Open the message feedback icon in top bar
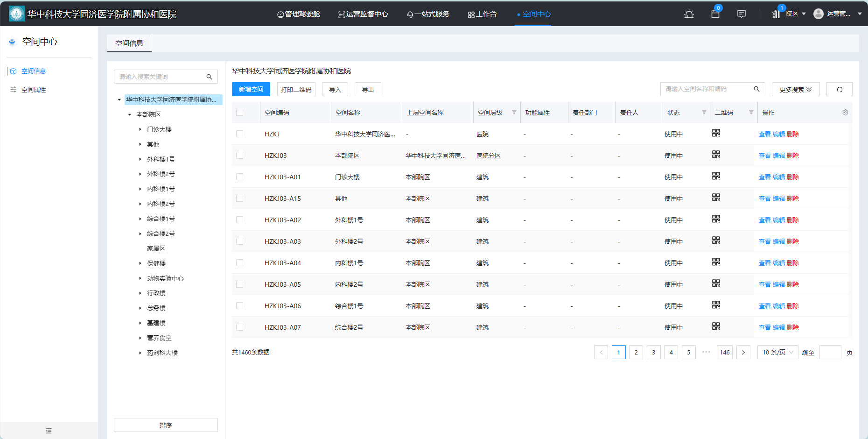The height and width of the screenshot is (439, 868). pyautogui.click(x=742, y=14)
